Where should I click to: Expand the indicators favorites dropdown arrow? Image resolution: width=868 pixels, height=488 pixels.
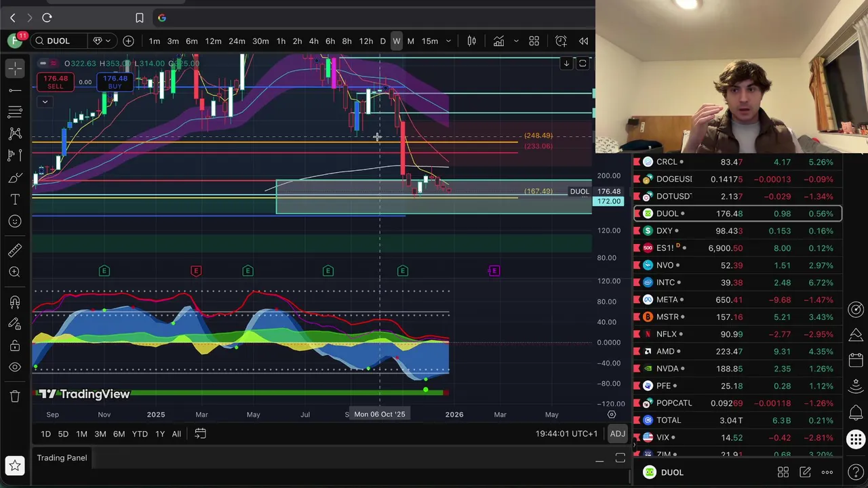[515, 41]
